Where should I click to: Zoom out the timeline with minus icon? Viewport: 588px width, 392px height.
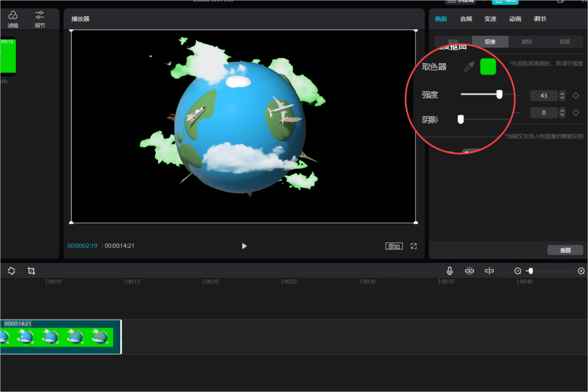(x=518, y=271)
